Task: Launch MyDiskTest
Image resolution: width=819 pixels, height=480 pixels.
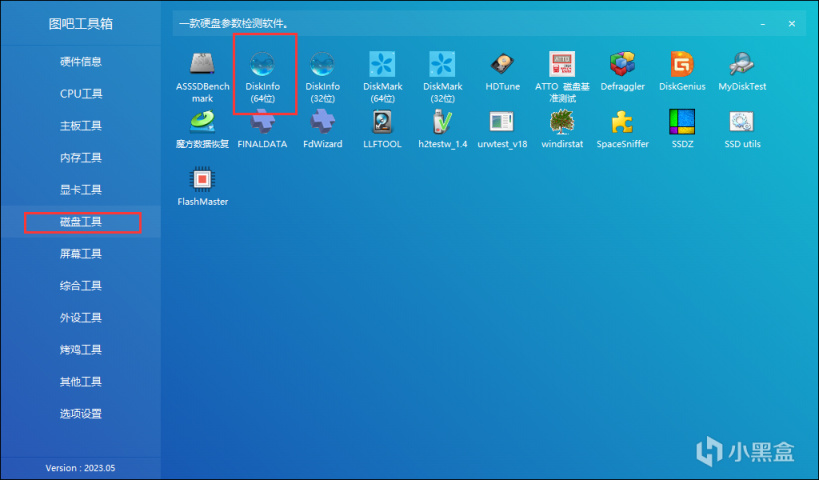Action: pyautogui.click(x=742, y=72)
